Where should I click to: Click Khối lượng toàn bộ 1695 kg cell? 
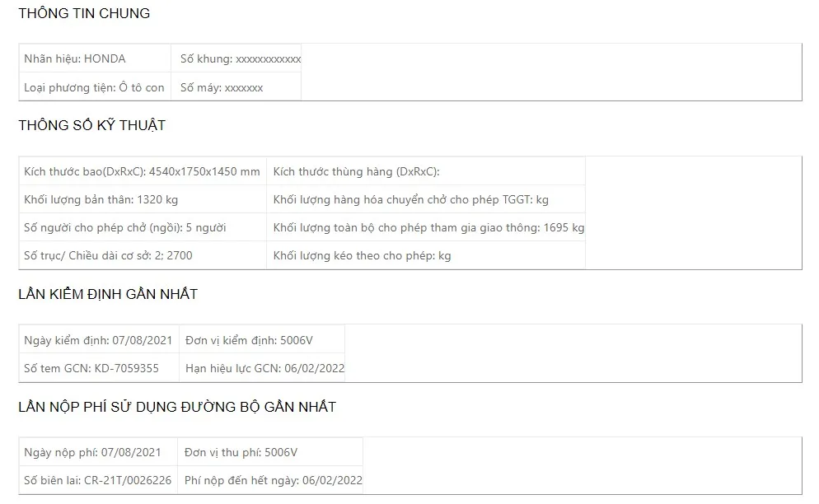click(x=428, y=227)
